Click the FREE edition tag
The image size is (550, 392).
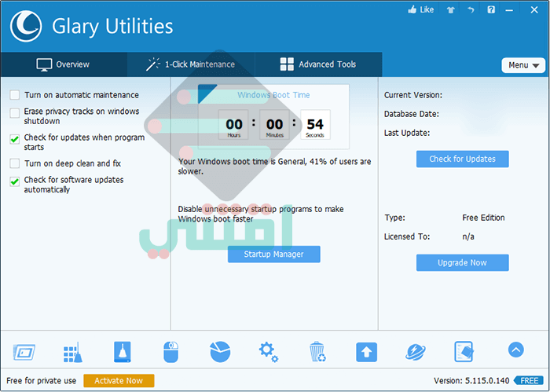pos(529,380)
